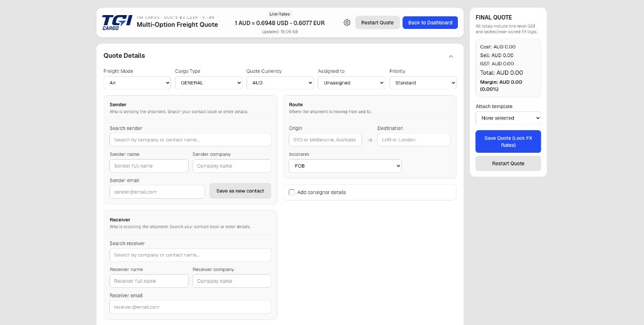
Task: Open the Cargo Type dropdown
Action: (209, 83)
